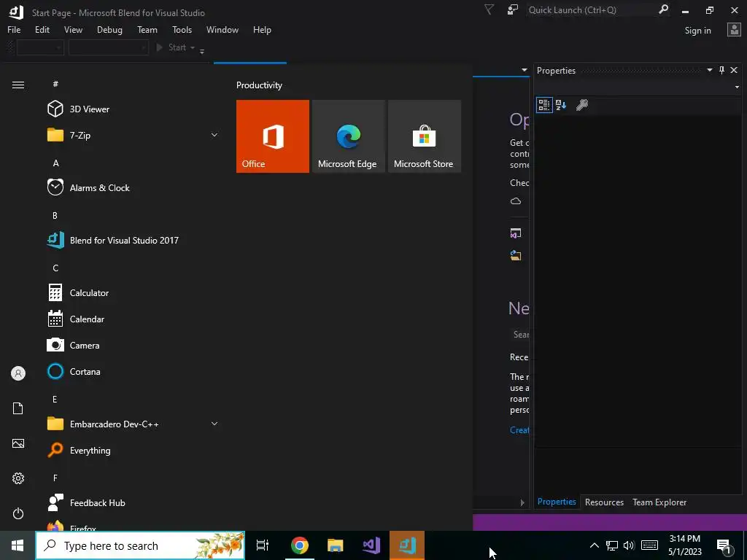The height and width of the screenshot is (560, 747).
Task: Click the notifications filter flag icon
Action: click(x=489, y=9)
